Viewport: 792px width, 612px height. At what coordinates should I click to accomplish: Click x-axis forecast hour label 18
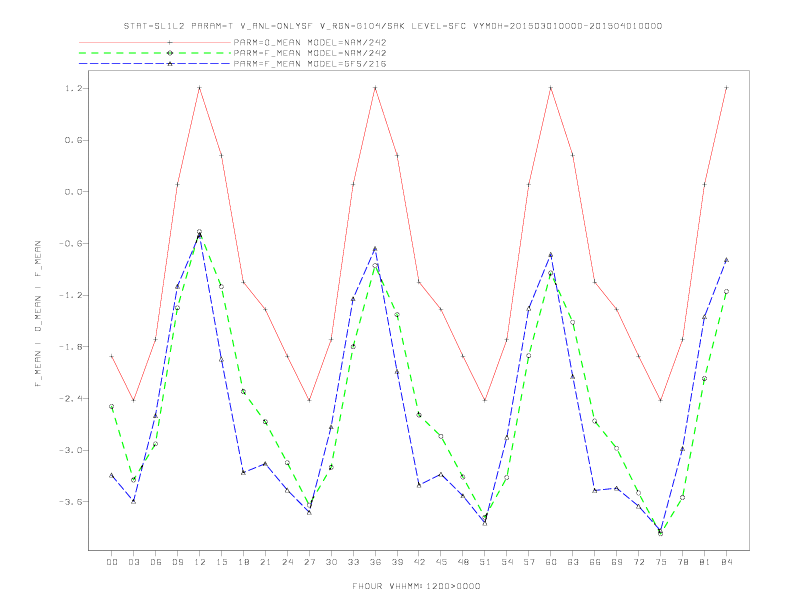tap(243, 562)
